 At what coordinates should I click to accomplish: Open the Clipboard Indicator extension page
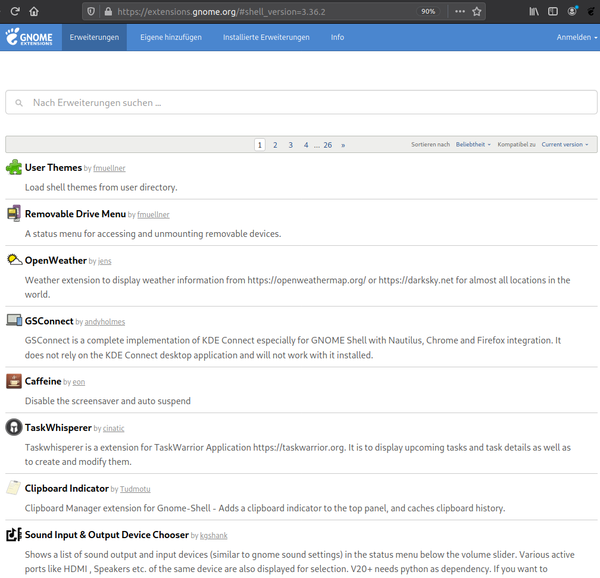click(67, 488)
